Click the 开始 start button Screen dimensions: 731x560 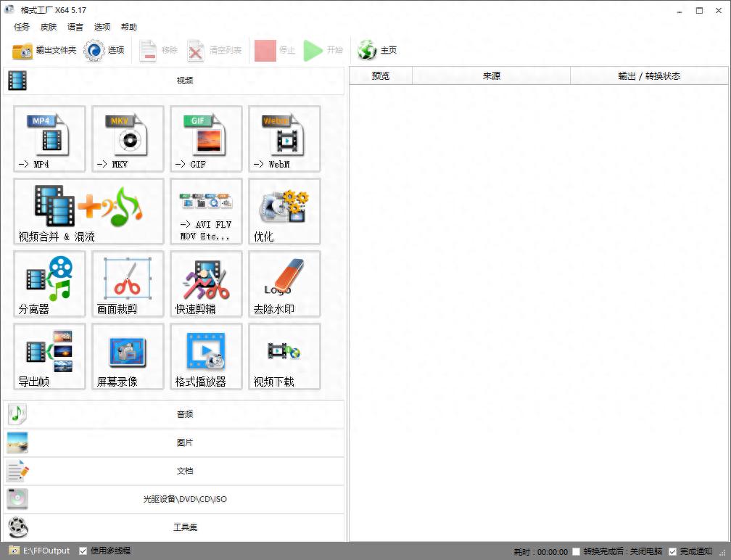321,50
